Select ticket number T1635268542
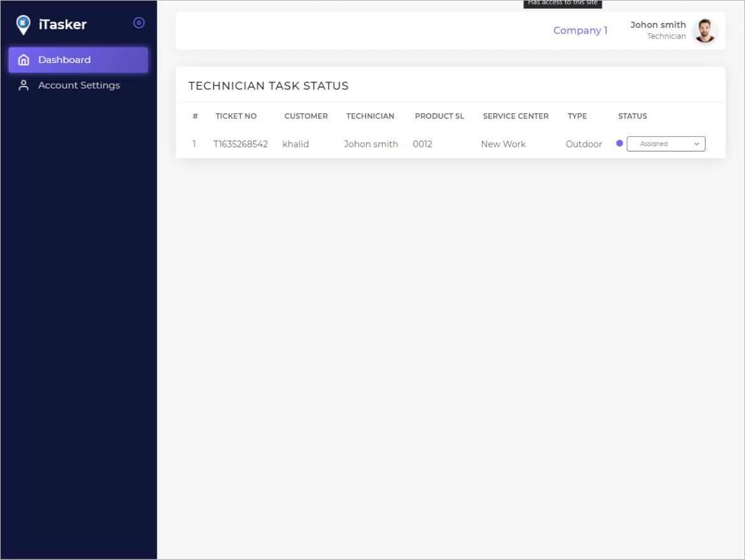The height and width of the screenshot is (560, 745). pos(241,144)
